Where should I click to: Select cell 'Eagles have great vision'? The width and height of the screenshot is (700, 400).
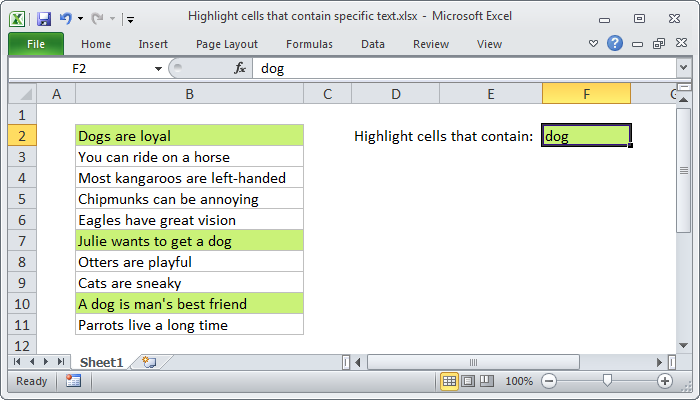click(x=189, y=220)
